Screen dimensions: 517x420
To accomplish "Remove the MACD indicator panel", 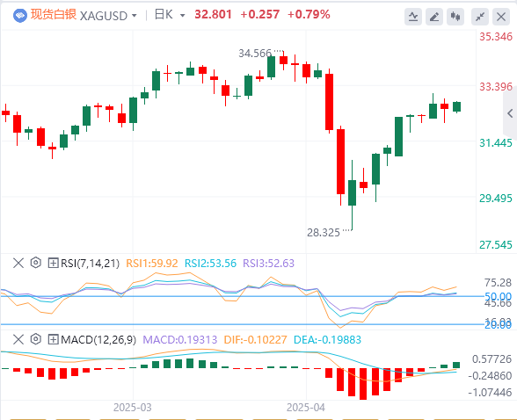I will point(18,339).
